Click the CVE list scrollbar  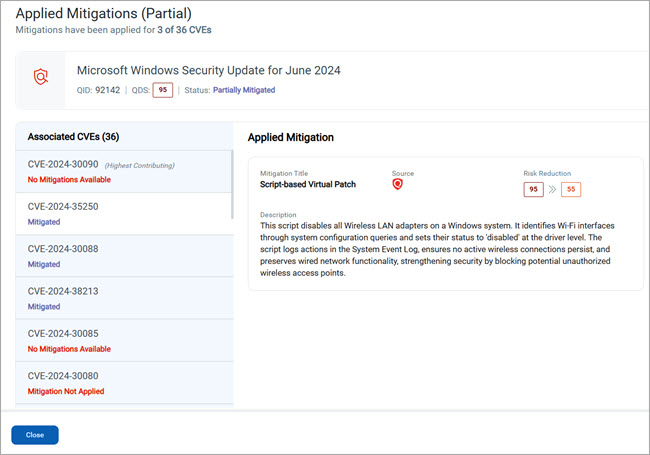coord(232,185)
